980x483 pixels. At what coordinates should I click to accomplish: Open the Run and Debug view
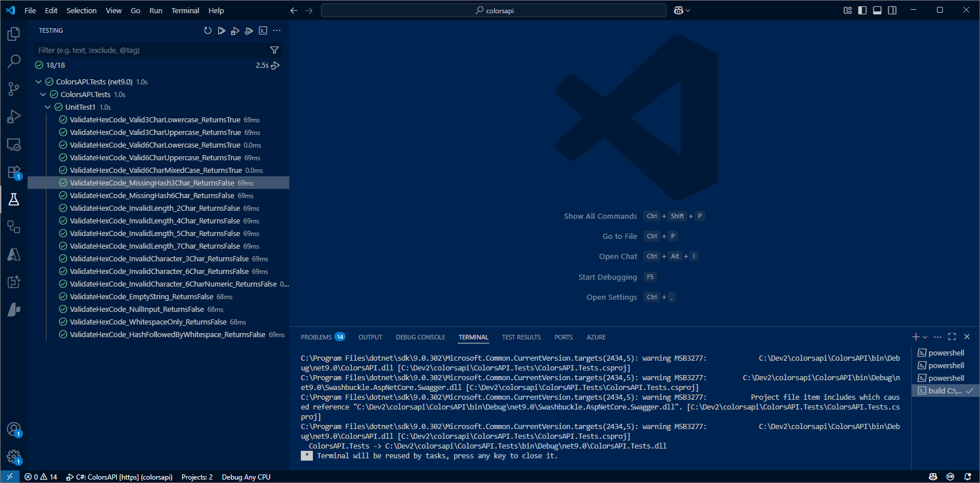coord(14,117)
